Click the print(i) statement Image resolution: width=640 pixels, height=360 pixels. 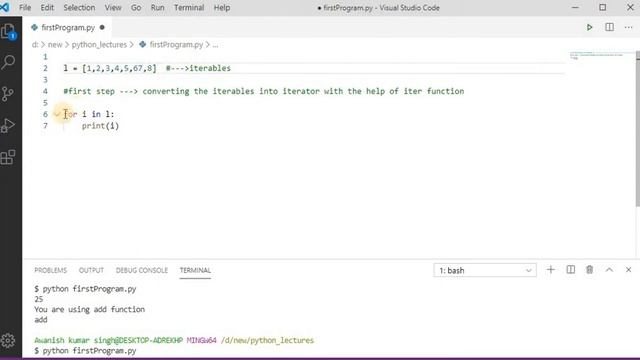click(100, 126)
